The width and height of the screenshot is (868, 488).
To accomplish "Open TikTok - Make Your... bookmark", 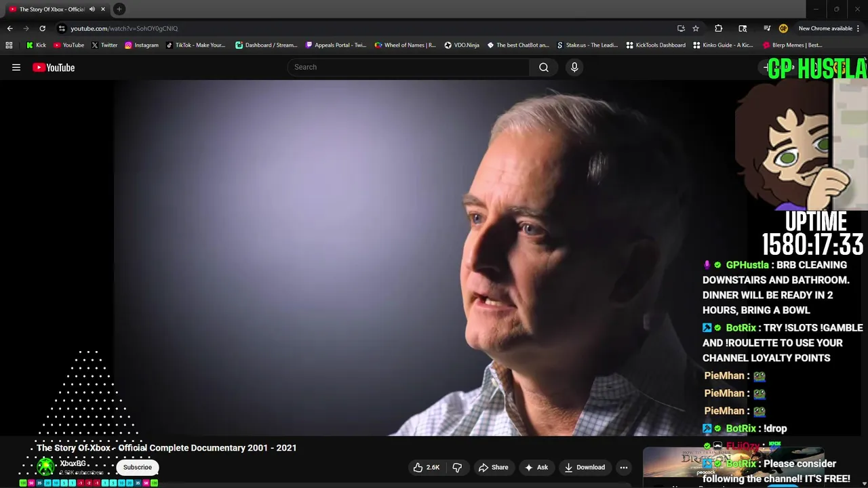I will coord(195,45).
